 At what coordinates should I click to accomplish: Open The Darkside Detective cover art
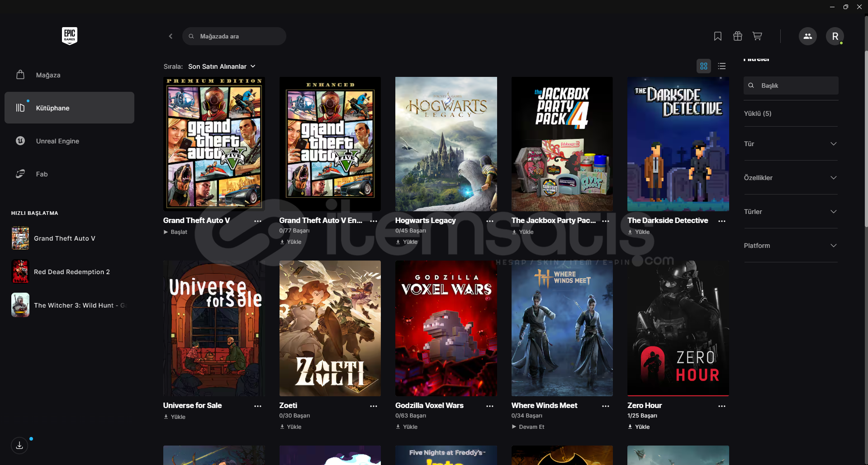pos(678,144)
